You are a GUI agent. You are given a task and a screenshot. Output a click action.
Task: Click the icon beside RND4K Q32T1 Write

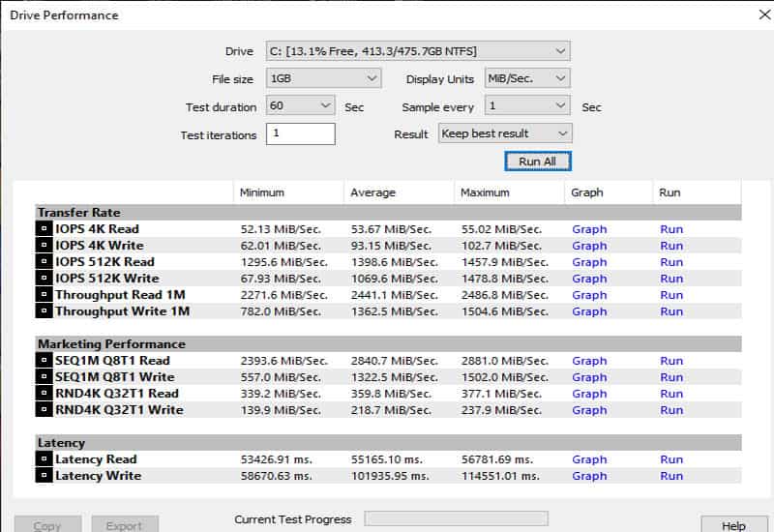click(44, 409)
